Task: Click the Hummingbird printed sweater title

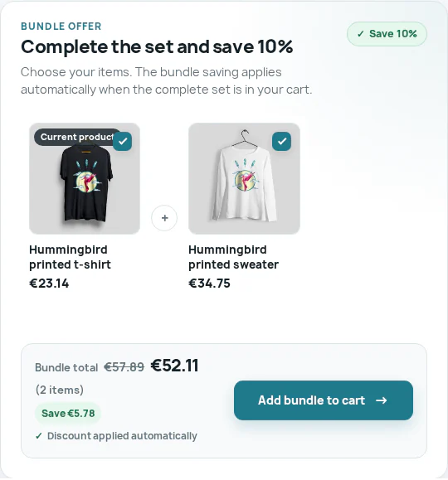Action: coord(233,257)
